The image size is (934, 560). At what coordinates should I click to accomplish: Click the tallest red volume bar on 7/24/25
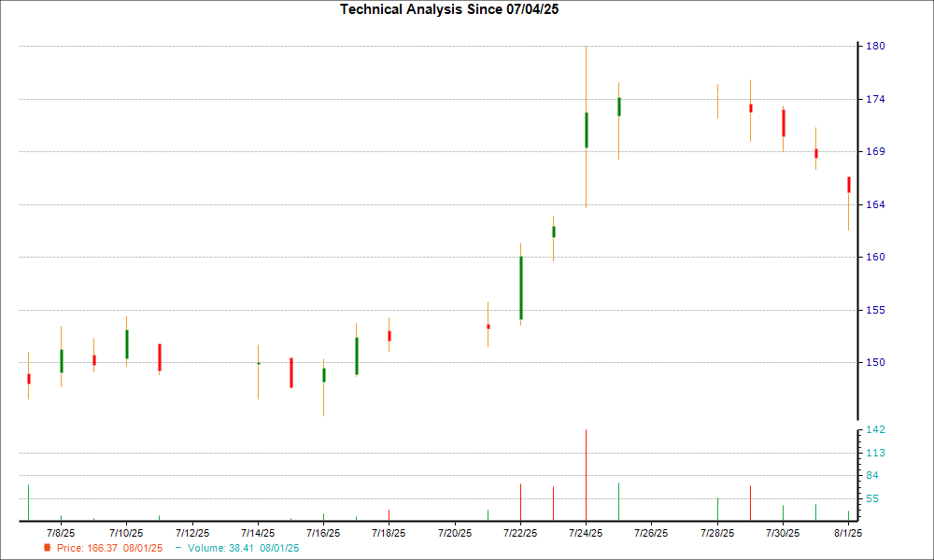click(x=587, y=475)
